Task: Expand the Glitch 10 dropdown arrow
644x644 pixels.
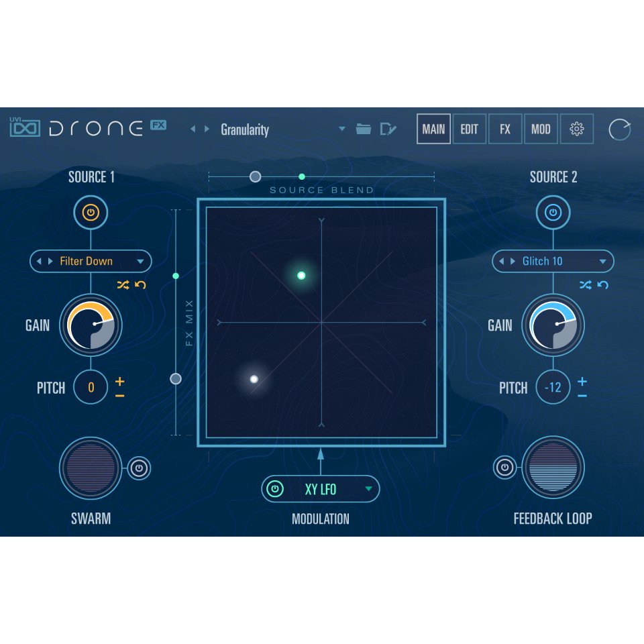Action: click(x=602, y=262)
